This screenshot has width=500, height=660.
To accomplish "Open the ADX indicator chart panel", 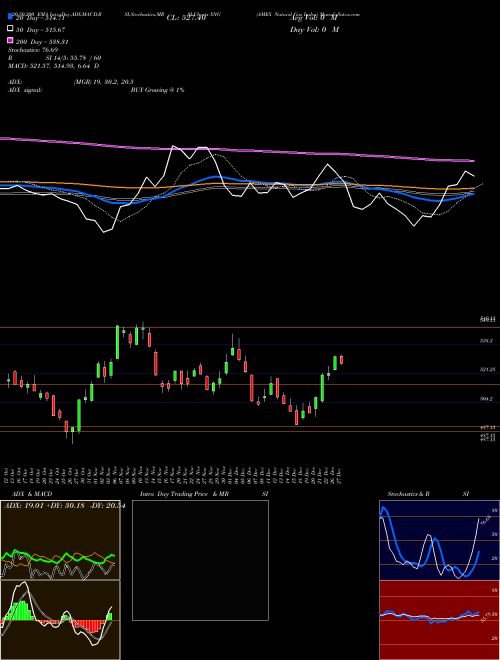I will tap(60, 540).
